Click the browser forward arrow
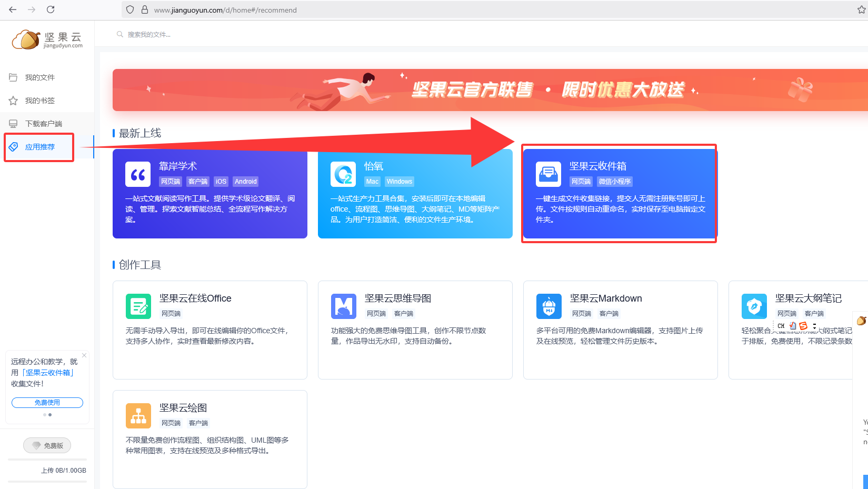The width and height of the screenshot is (868, 489). (x=32, y=9)
